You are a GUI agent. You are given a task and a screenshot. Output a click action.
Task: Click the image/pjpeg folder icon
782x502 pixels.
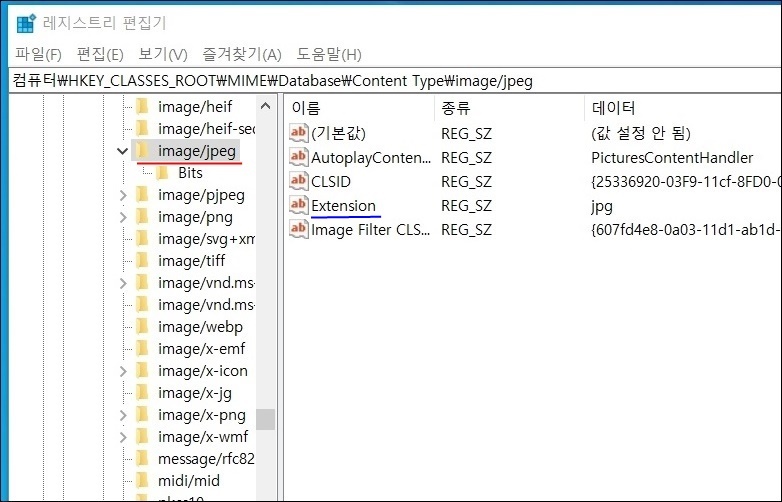tap(143, 195)
